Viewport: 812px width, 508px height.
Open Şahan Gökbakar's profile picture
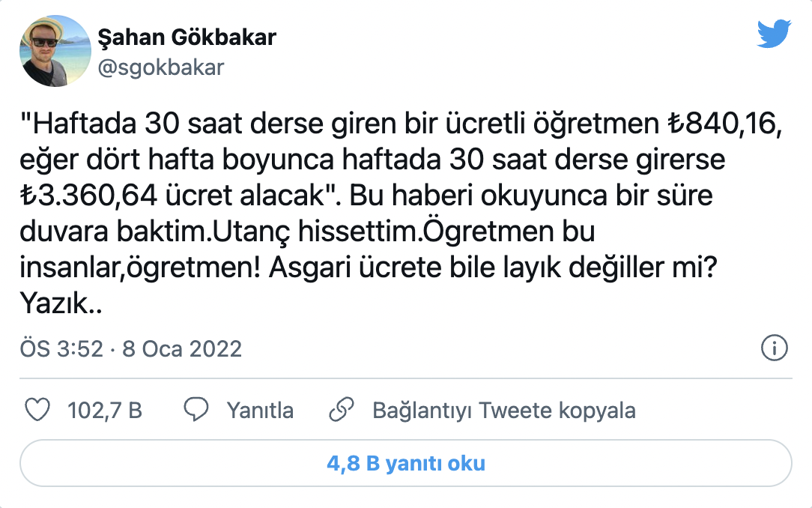point(55,51)
